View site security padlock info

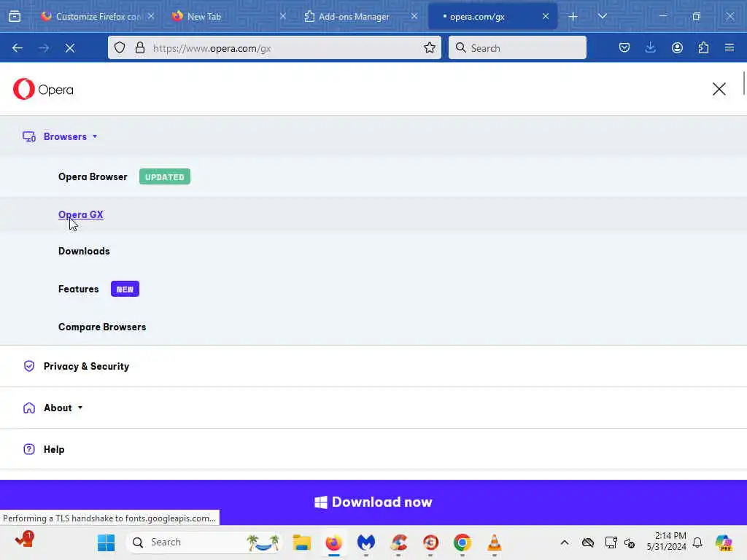tap(139, 47)
